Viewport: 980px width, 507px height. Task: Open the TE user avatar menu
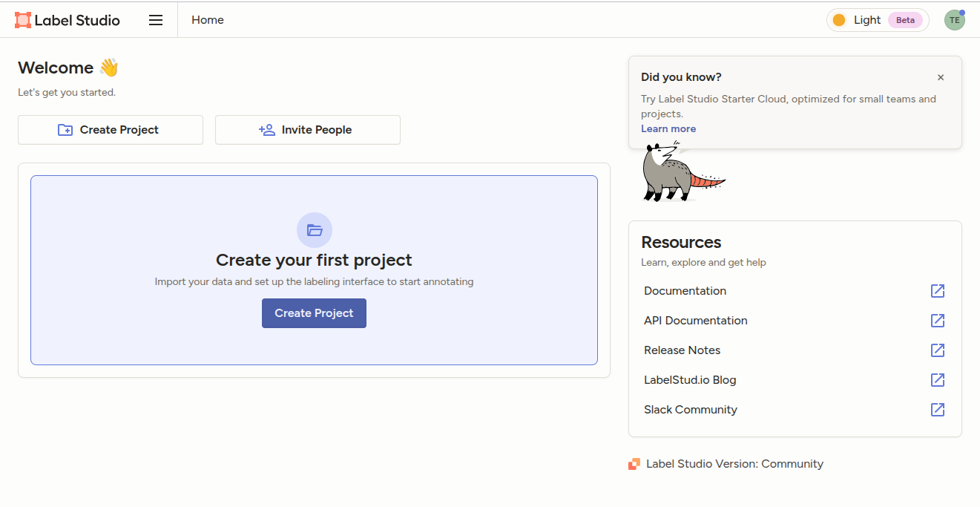[954, 20]
